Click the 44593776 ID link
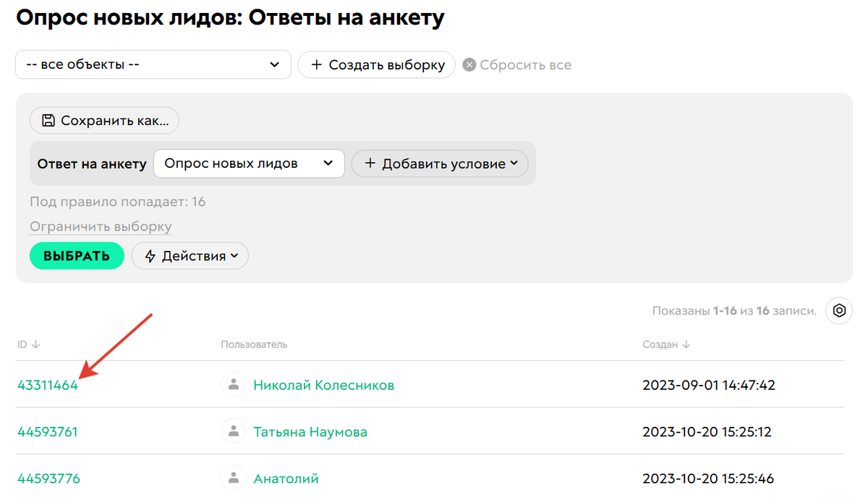This screenshot has width=868, height=497. pos(48,477)
